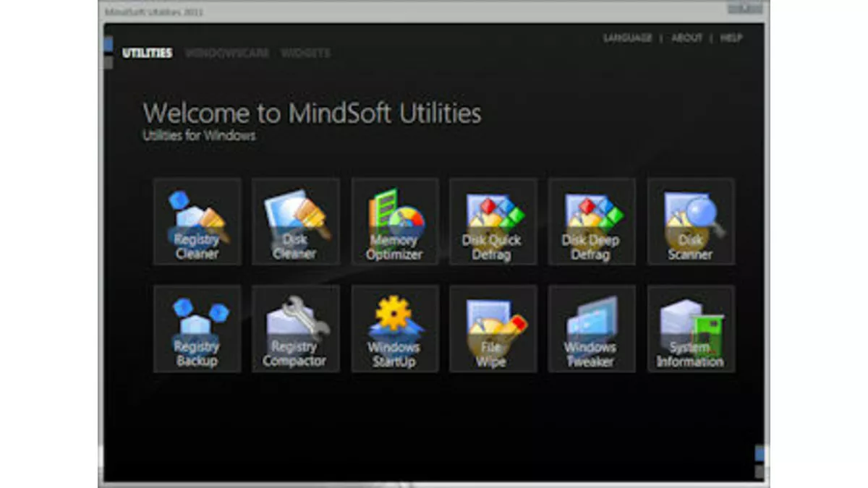This screenshot has height=488, width=868.
Task: Open Disk Deep Defrag tool
Action: [x=591, y=222]
